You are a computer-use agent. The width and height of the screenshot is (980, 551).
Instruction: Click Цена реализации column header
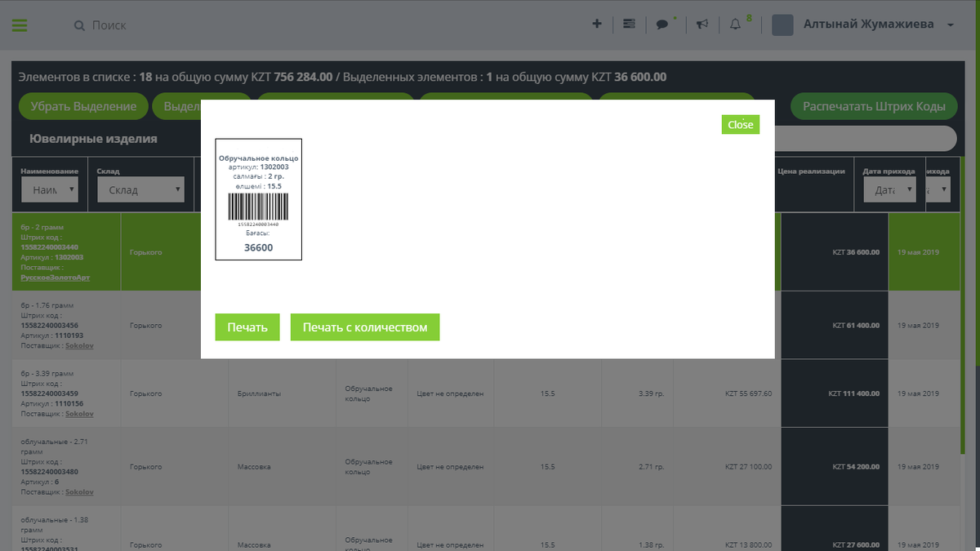(811, 171)
